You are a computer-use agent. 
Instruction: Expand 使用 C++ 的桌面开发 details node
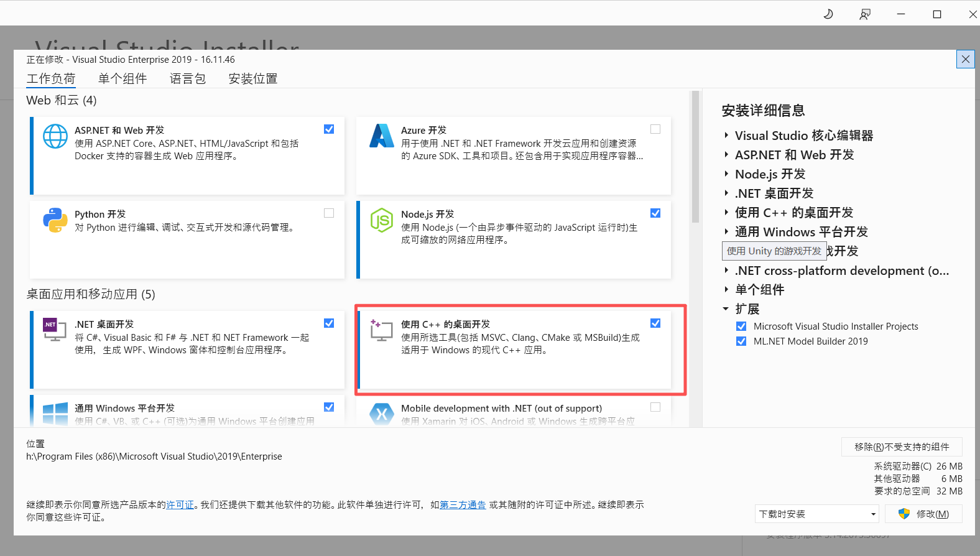(x=726, y=213)
